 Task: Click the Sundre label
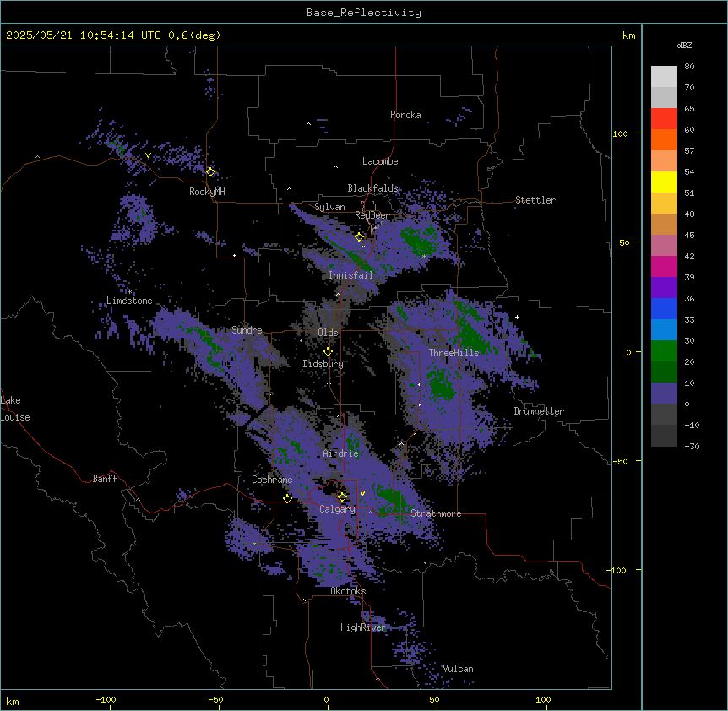pos(247,330)
